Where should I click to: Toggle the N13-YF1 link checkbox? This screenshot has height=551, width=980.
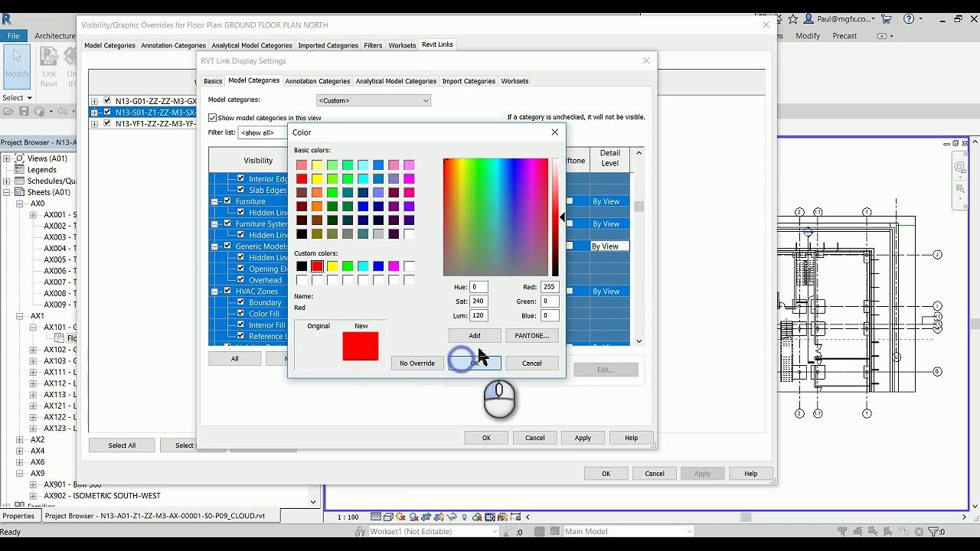tap(107, 123)
